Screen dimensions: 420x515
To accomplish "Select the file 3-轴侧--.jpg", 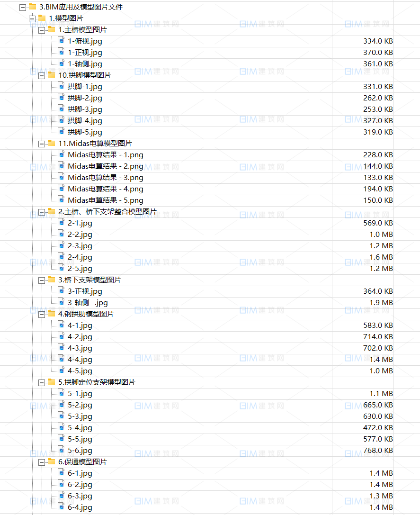I will pos(88,303).
